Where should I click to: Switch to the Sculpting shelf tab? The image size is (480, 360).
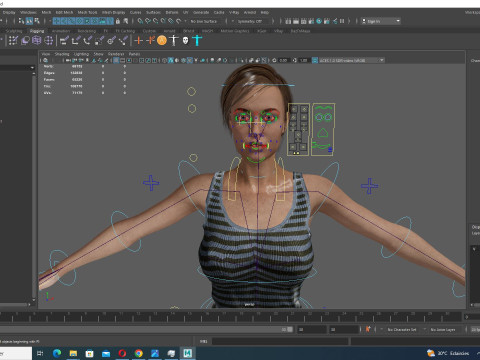(x=14, y=31)
